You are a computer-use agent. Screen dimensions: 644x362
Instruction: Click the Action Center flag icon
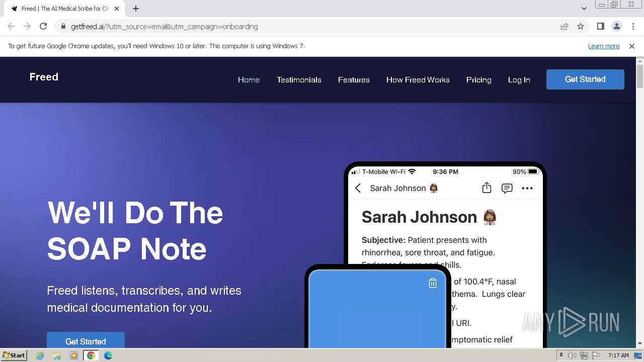click(x=596, y=355)
